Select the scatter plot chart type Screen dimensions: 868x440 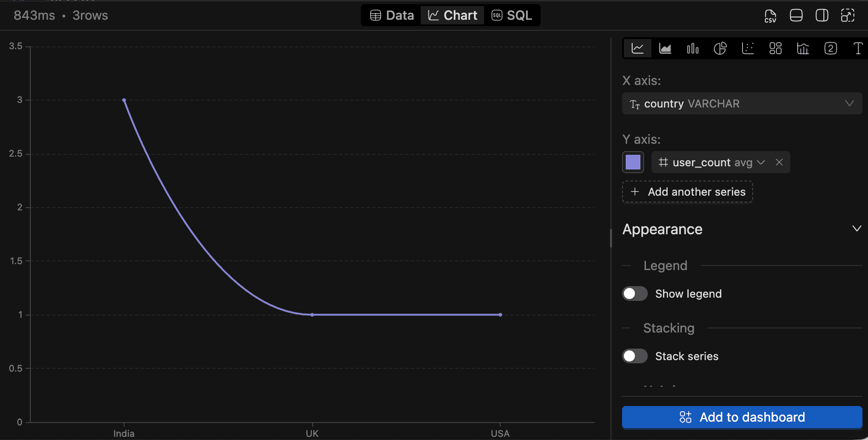(748, 48)
